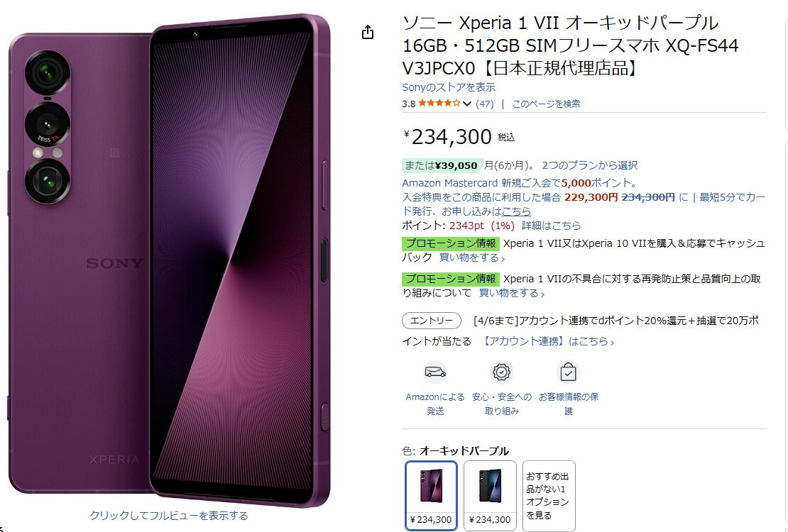Select the black color variant swatch
The width and height of the screenshot is (788, 532).
coord(490,495)
